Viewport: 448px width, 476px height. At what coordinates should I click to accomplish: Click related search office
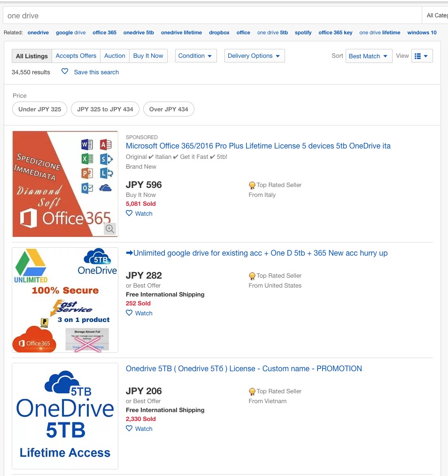[x=243, y=32]
